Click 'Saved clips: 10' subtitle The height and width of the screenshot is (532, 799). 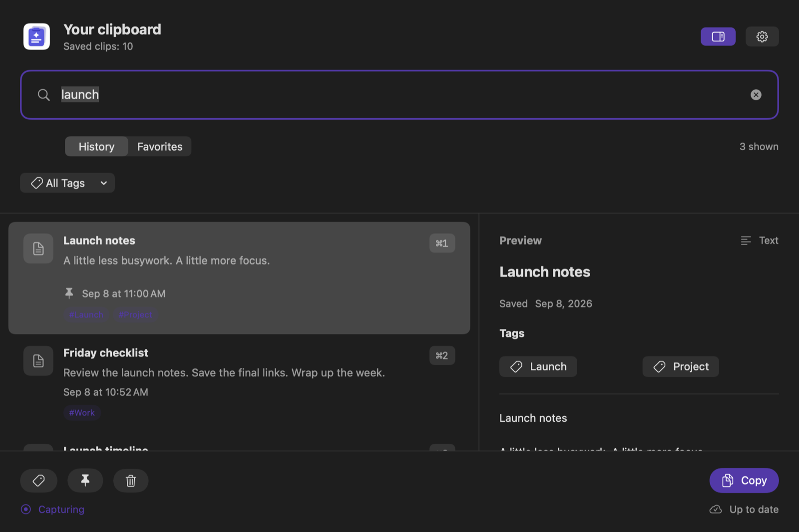(98, 46)
